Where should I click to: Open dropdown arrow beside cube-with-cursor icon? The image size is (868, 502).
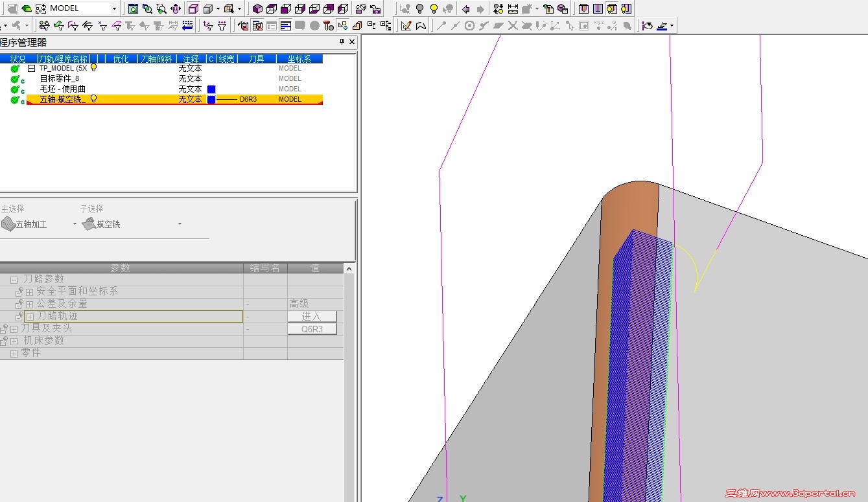239,9
